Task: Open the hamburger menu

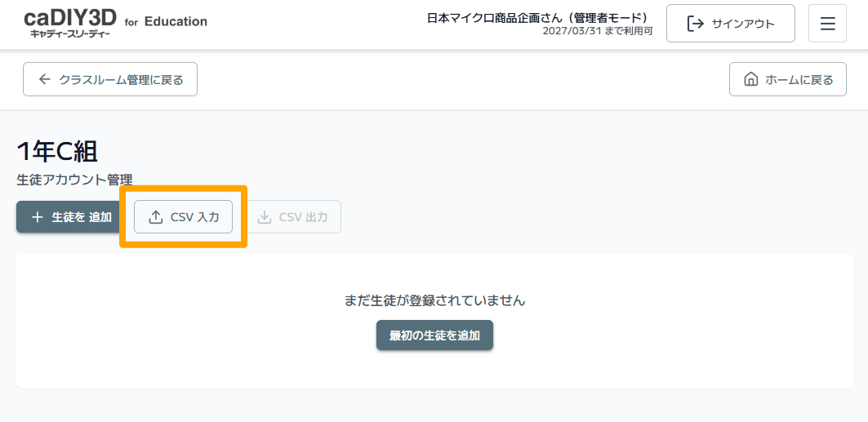Action: (x=827, y=24)
